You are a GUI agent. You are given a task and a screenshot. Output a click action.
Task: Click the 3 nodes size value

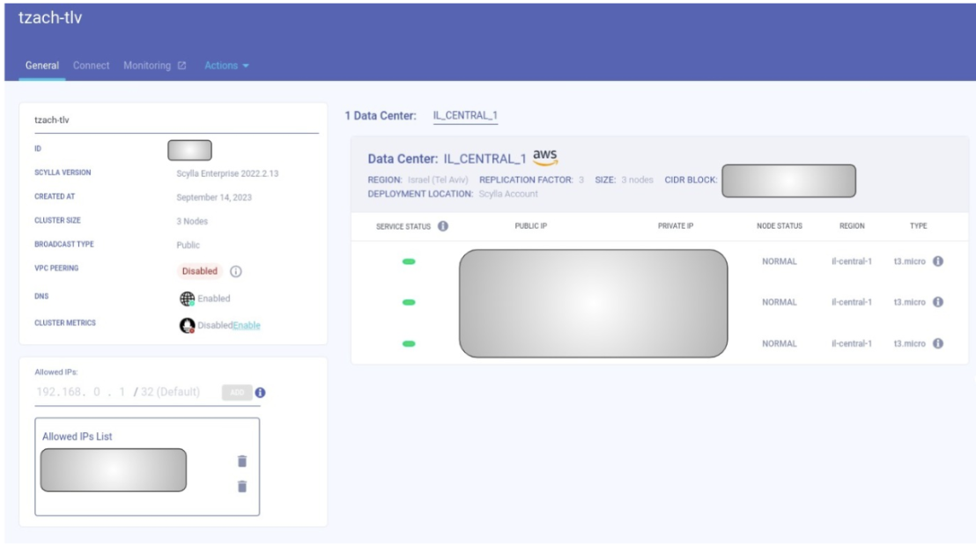(x=637, y=180)
